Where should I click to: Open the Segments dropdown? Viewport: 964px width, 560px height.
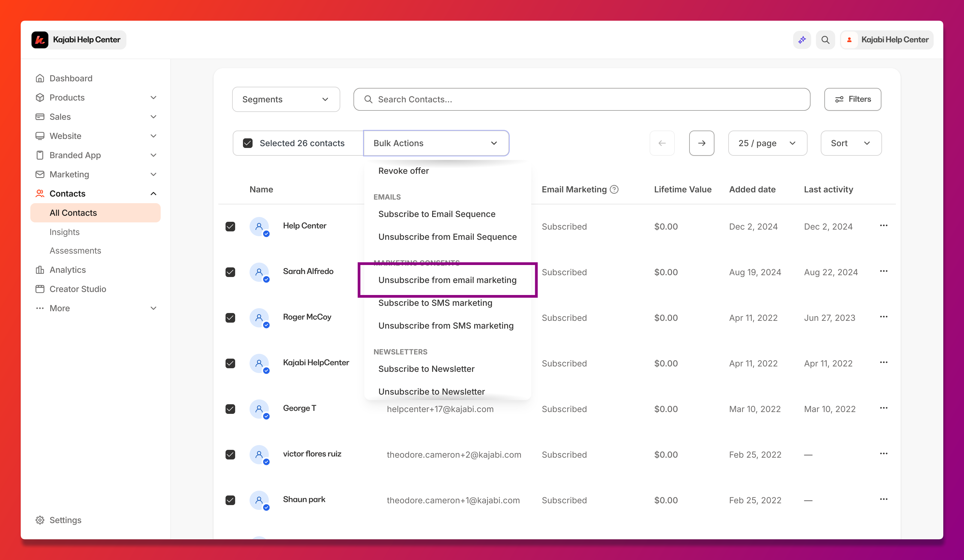coord(286,99)
